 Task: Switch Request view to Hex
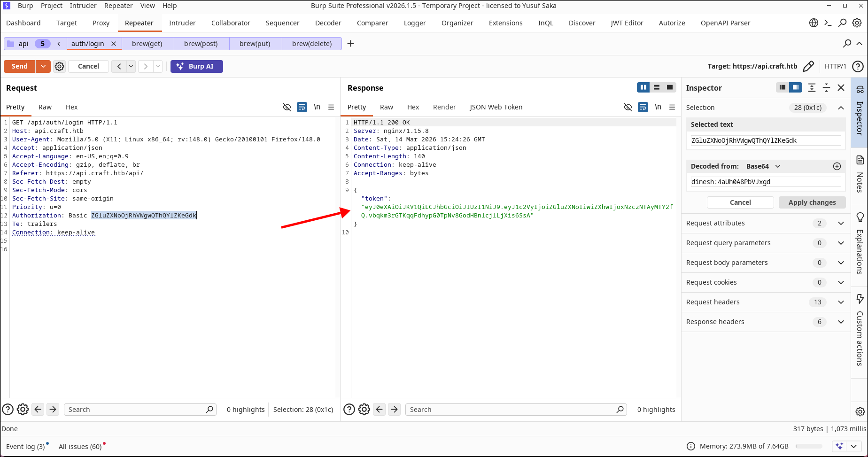coord(72,107)
